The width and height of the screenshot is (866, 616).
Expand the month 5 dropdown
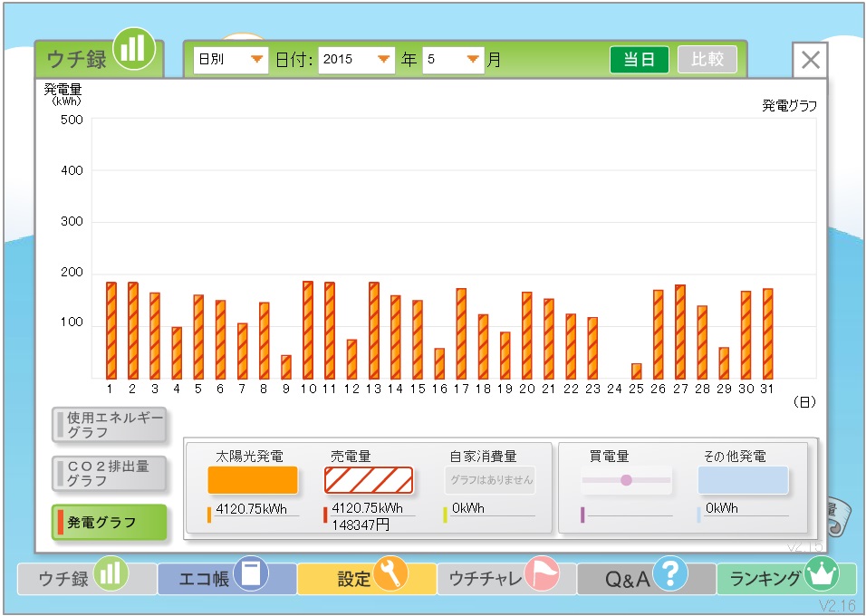click(x=454, y=60)
